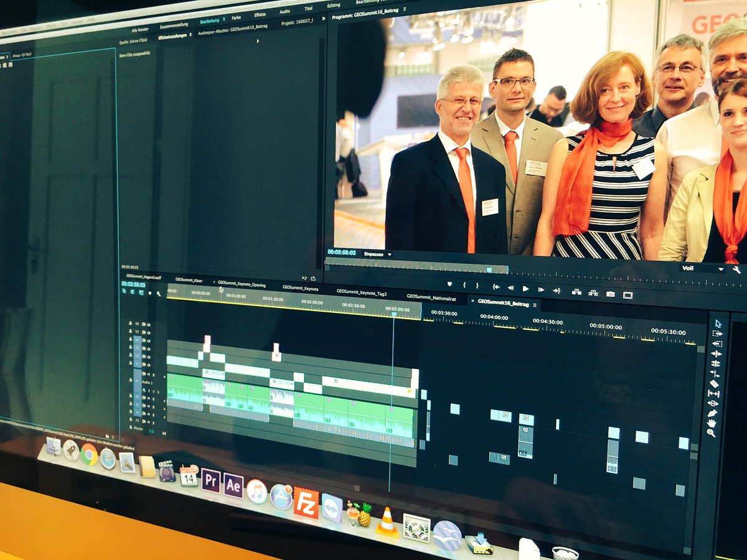Screen dimensions: 747x560
Task: Switch to the Effekte workspace
Action: pyautogui.click(x=260, y=14)
